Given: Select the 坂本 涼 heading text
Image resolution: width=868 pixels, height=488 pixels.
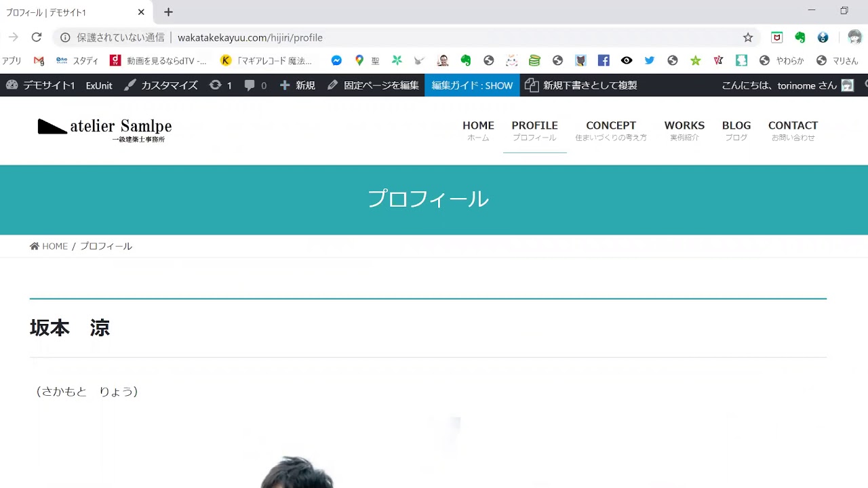Looking at the screenshot, I should coord(70,328).
